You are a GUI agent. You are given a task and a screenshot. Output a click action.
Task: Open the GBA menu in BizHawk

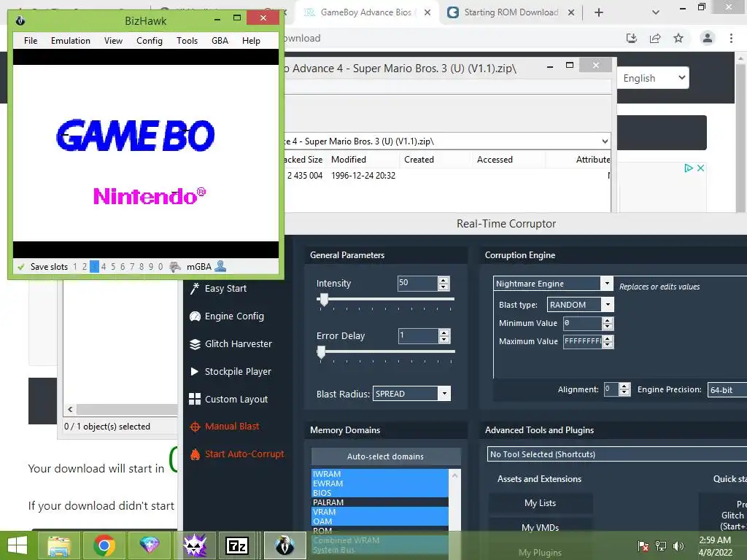(220, 41)
